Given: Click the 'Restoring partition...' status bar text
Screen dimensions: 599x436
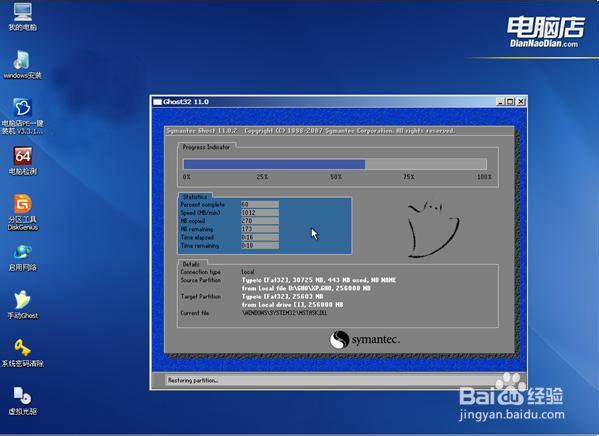Looking at the screenshot, I should click(x=193, y=380).
